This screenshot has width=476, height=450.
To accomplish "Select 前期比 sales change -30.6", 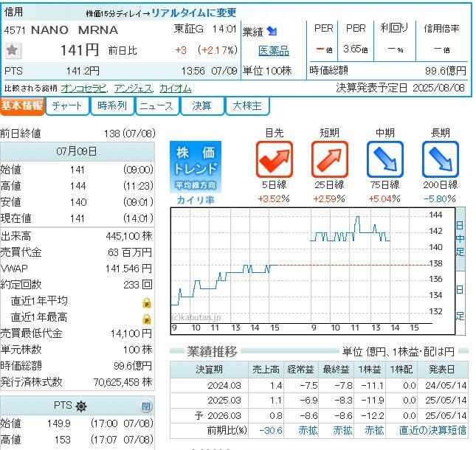I will pos(271,430).
